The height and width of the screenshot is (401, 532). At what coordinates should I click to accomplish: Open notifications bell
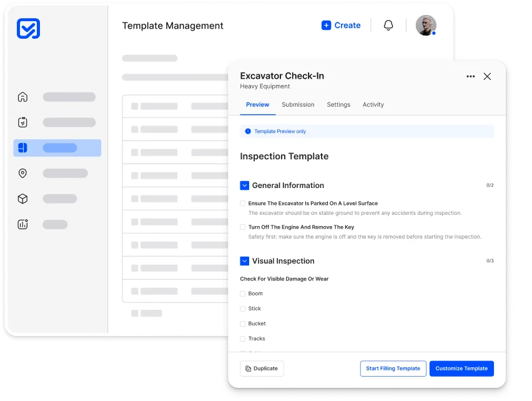click(388, 26)
